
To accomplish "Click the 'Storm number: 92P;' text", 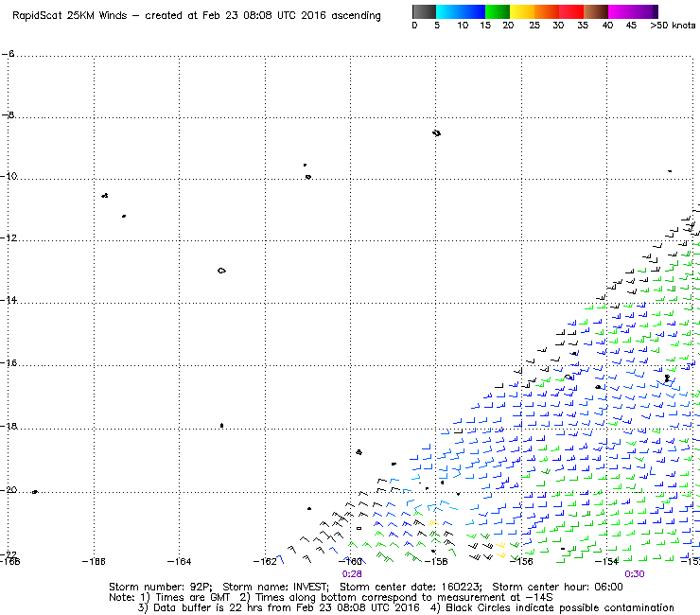I will coord(161,587).
